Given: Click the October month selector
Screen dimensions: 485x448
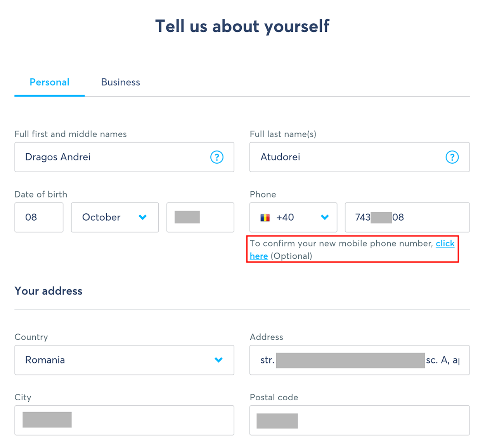Looking at the screenshot, I should [115, 217].
